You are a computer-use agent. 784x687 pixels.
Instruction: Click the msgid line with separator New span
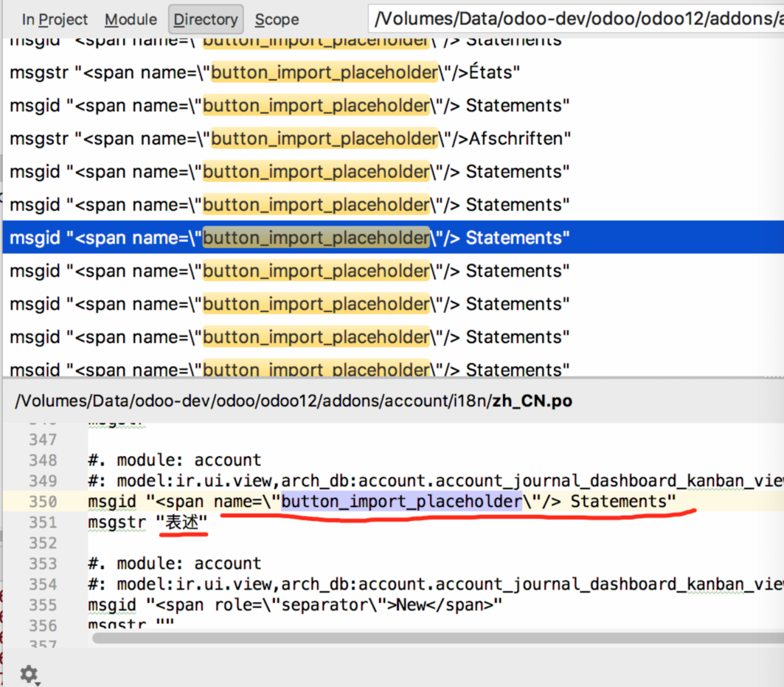pos(295,604)
